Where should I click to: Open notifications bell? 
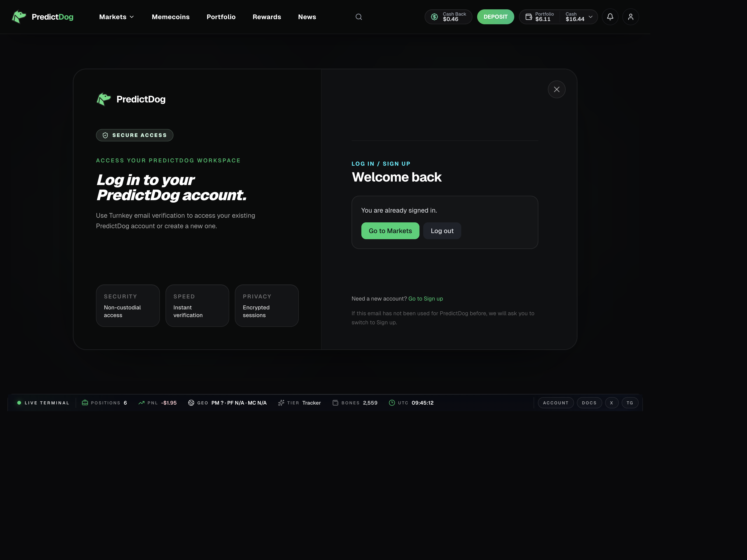[610, 17]
